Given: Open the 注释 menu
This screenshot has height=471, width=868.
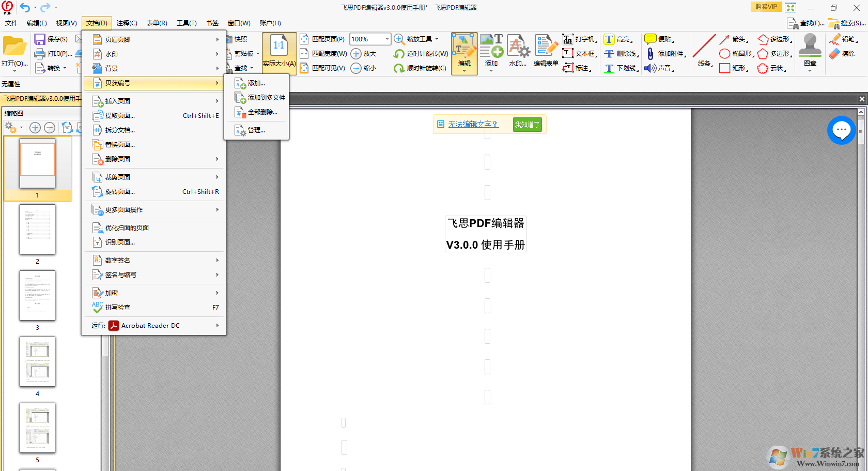Looking at the screenshot, I should [126, 23].
